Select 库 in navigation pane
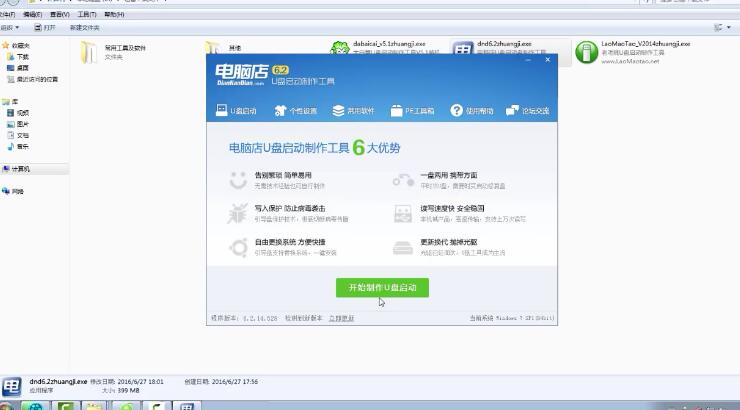The image size is (740, 410). (x=10, y=101)
